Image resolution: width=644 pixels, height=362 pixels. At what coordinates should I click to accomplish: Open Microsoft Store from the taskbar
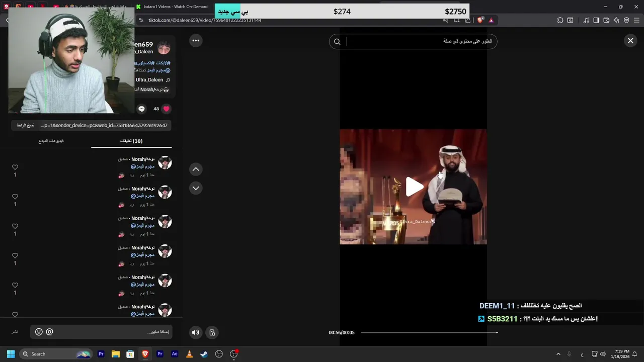point(130,354)
